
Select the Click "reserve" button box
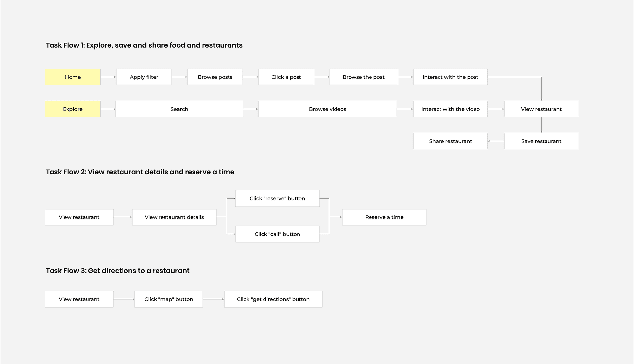tap(277, 198)
